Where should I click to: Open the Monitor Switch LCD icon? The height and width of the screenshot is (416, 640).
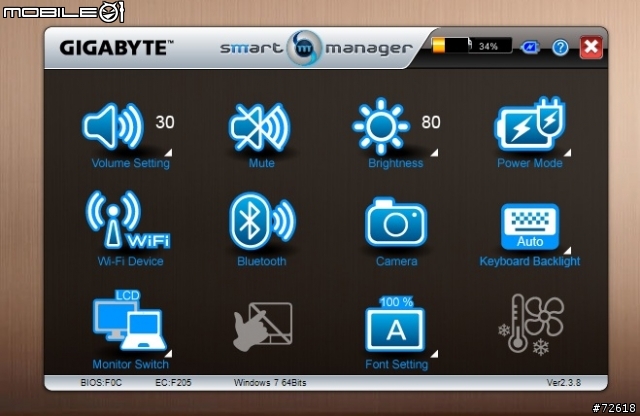[x=129, y=320]
